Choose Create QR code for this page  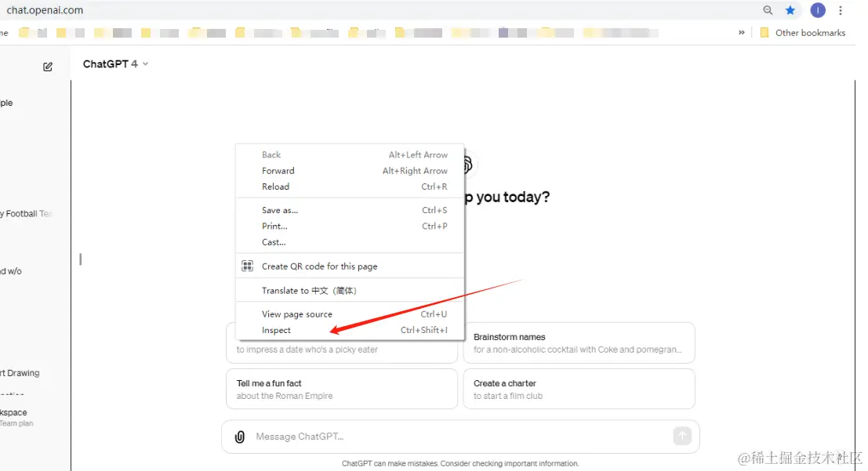click(350, 266)
